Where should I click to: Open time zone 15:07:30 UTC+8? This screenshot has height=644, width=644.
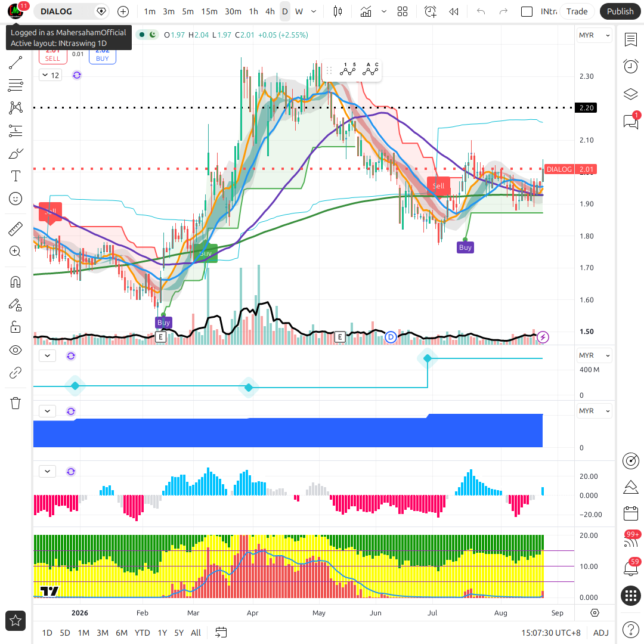click(551, 633)
